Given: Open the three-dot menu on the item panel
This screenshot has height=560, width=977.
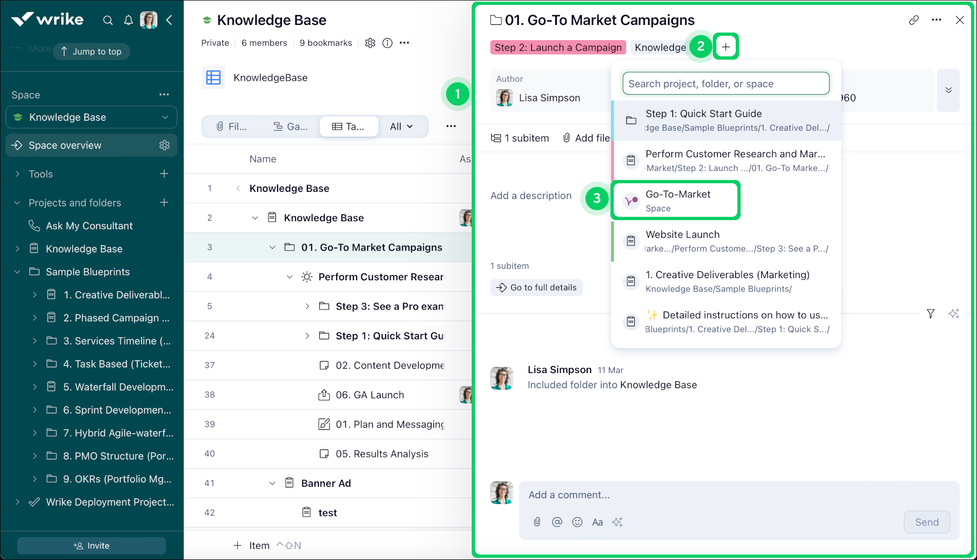Looking at the screenshot, I should pyautogui.click(x=936, y=20).
